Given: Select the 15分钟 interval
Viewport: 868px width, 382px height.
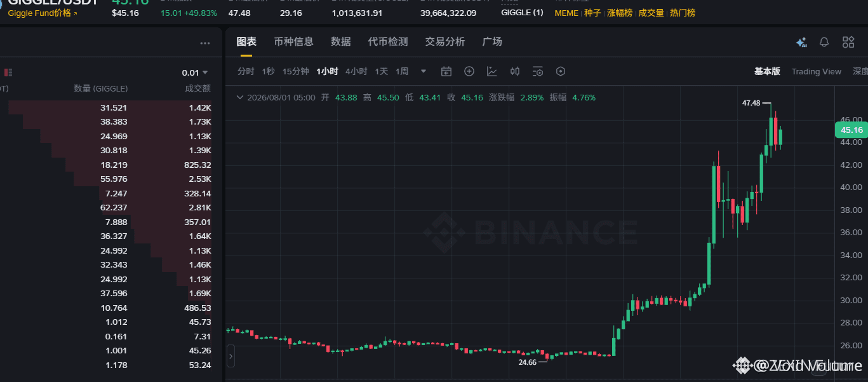Looking at the screenshot, I should tap(296, 71).
